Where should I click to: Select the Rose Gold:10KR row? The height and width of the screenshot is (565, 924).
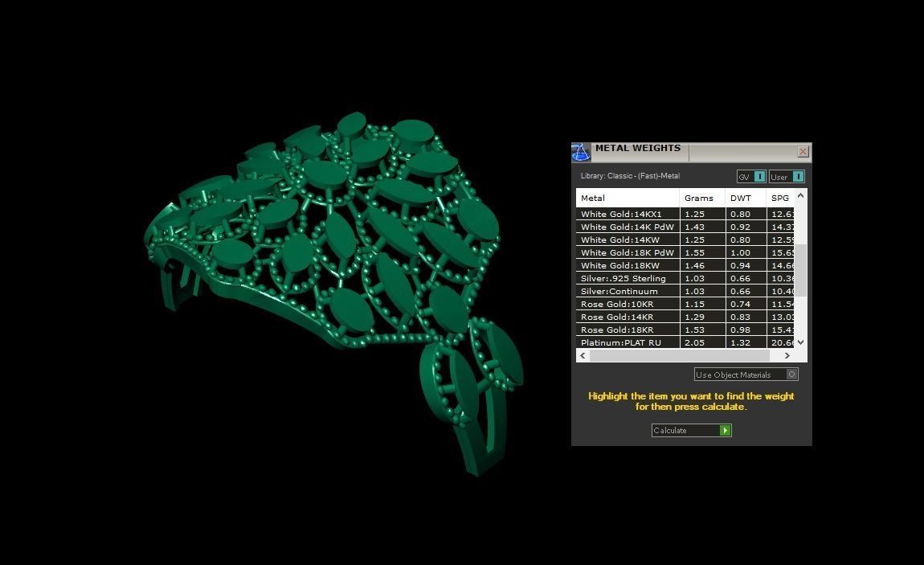685,304
